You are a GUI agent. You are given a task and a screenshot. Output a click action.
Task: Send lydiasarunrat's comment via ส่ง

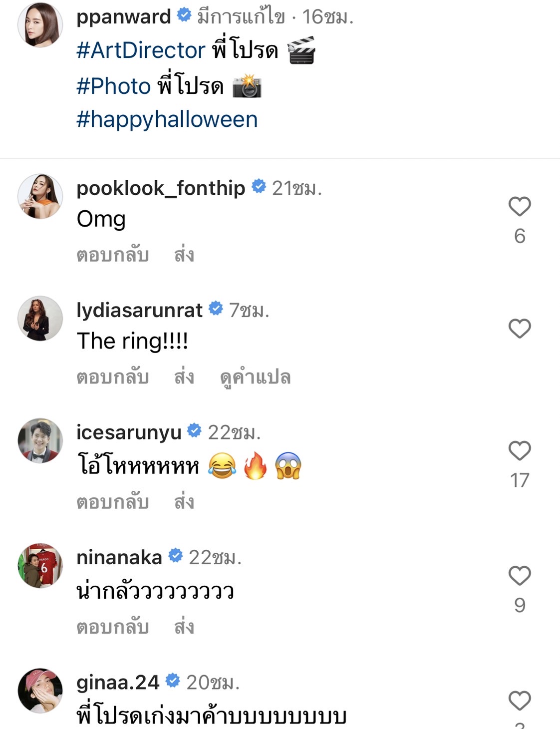184,377
